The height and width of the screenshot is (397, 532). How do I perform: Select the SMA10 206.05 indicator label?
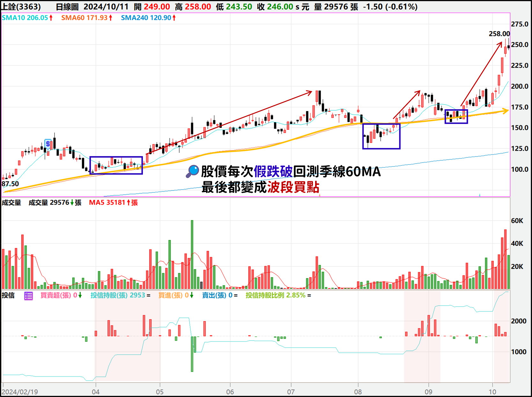click(27, 18)
